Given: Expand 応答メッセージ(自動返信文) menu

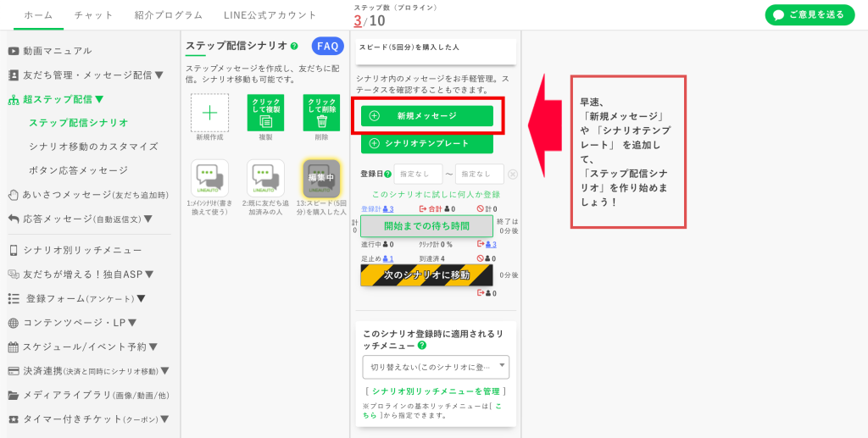Looking at the screenshot, I should coord(81,219).
